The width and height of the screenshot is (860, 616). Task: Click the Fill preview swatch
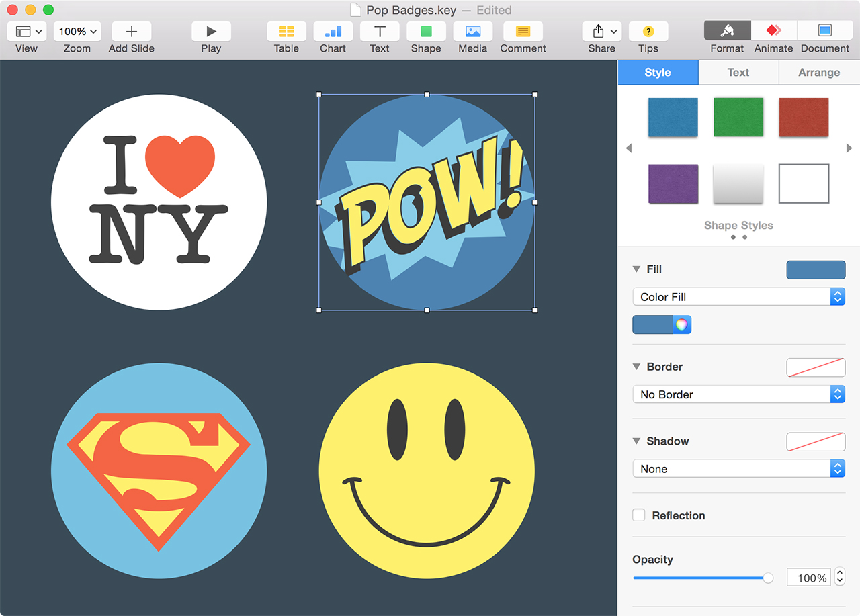point(816,270)
